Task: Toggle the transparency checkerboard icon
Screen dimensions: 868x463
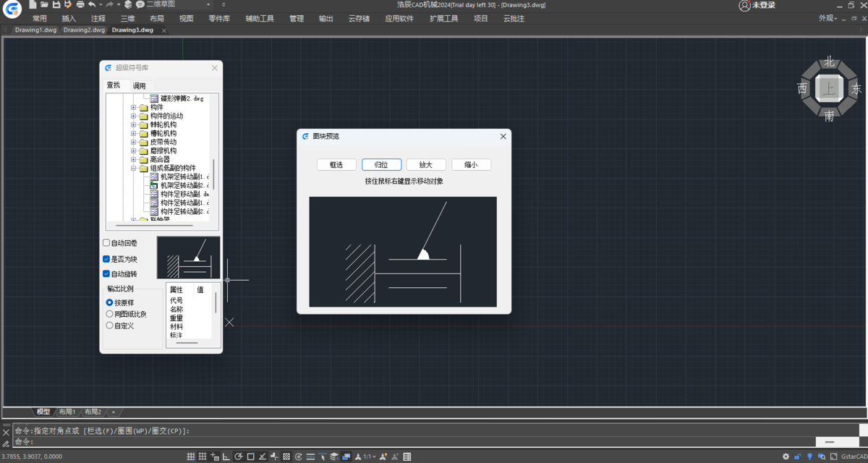Action: tap(286, 456)
